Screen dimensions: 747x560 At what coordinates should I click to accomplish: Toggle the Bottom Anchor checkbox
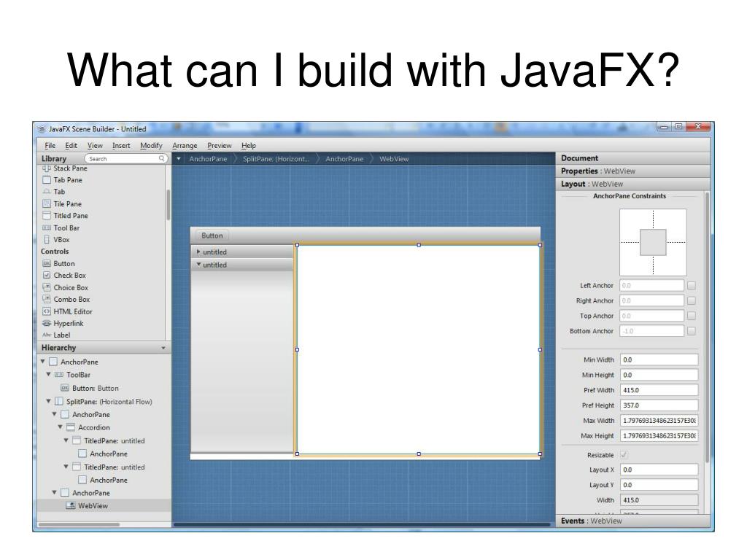click(x=692, y=331)
